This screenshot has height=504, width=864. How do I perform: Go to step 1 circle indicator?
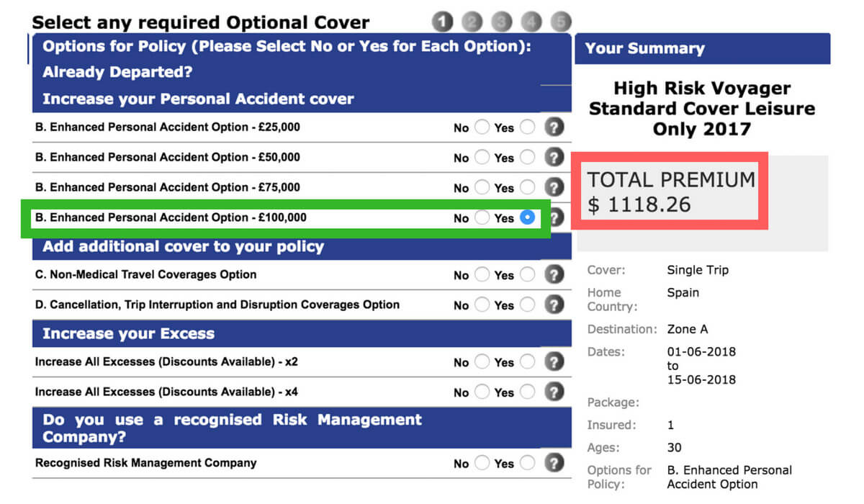[x=443, y=22]
